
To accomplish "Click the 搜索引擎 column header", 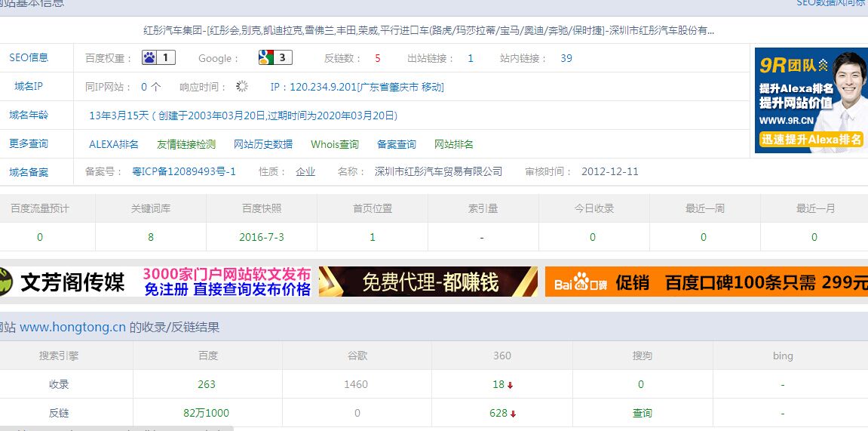I will [59, 356].
